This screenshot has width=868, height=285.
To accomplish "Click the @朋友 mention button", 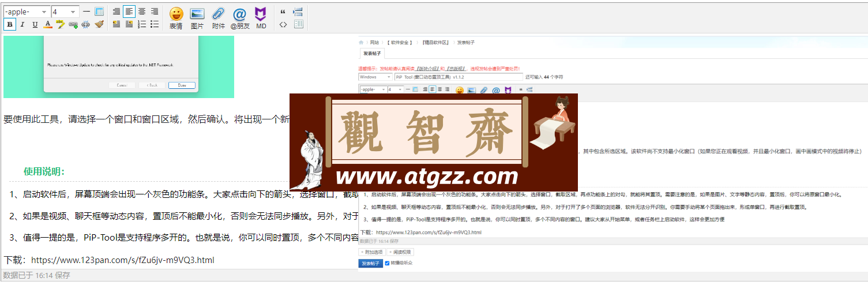I will point(240,18).
